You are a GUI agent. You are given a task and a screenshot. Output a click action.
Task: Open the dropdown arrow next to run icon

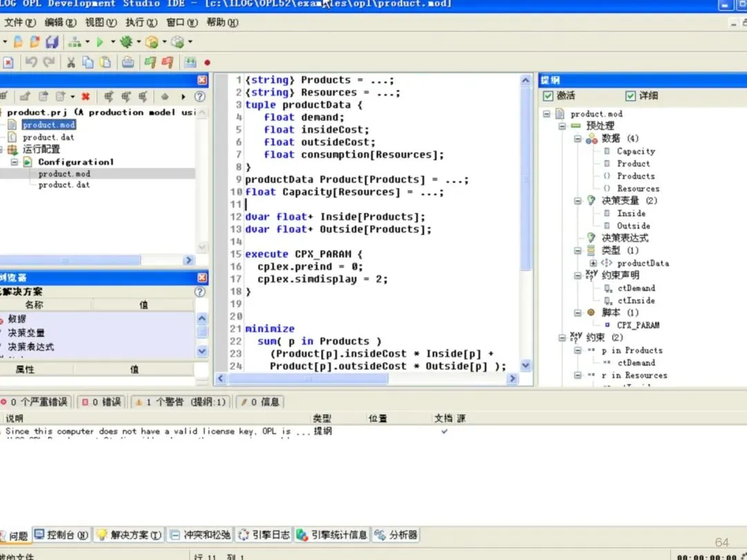click(113, 42)
